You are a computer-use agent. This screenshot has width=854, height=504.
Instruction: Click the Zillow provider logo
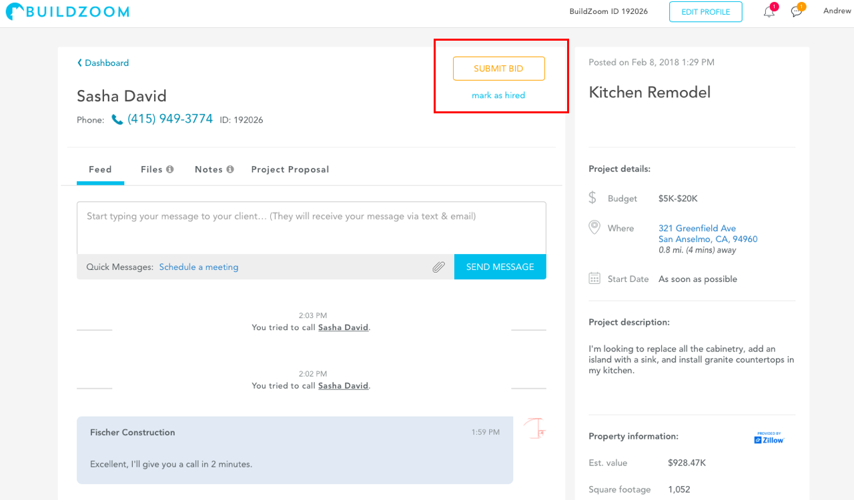point(769,437)
